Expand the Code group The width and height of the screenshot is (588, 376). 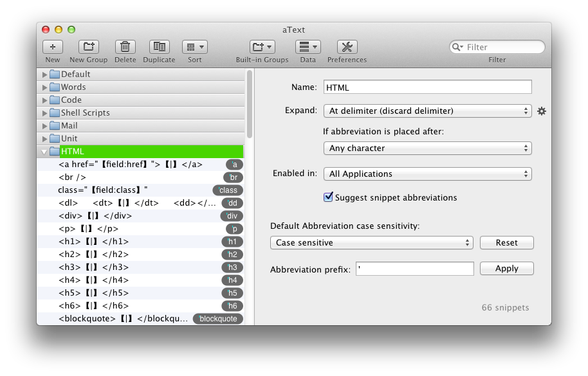tap(44, 100)
